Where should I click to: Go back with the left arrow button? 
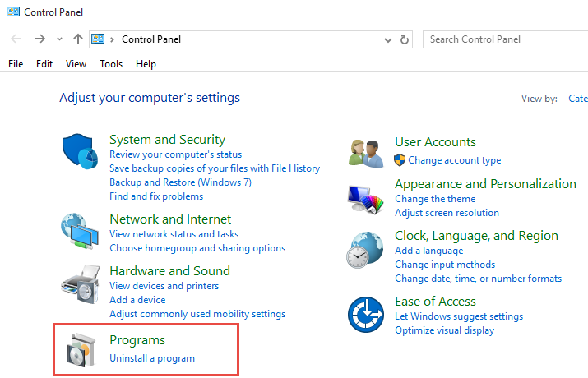[x=16, y=39]
